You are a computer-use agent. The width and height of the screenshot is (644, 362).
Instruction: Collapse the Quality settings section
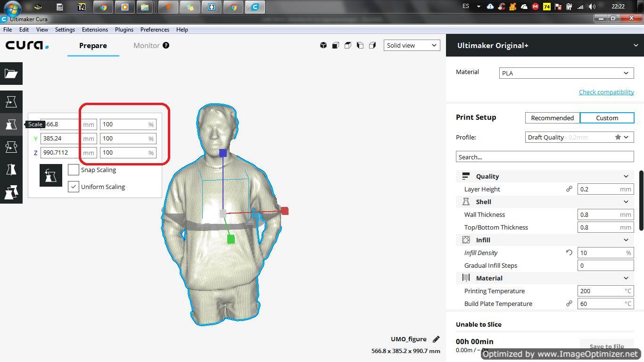(545, 176)
